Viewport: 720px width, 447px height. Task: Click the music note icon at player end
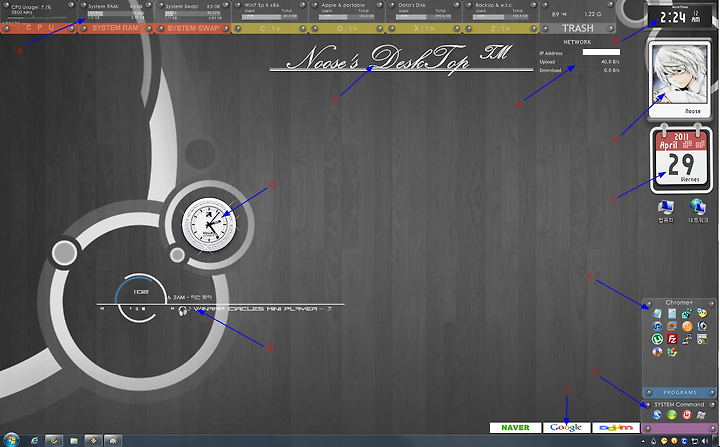(329, 309)
